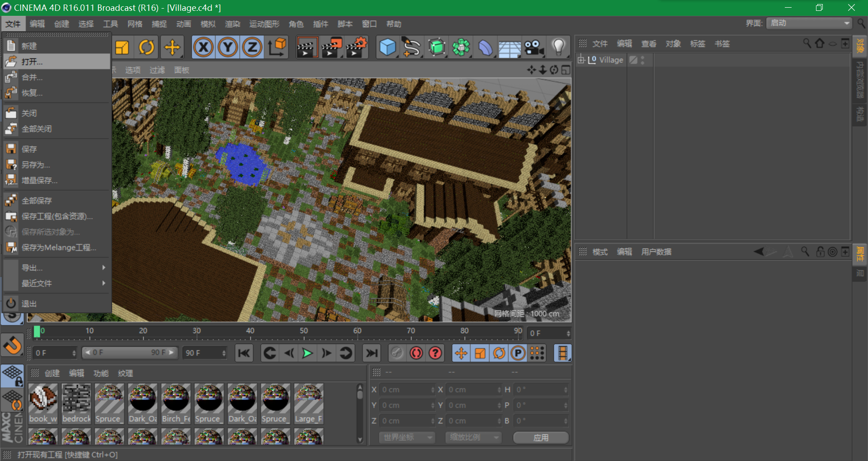
Task: Add a floor environment object icon
Action: (x=509, y=48)
